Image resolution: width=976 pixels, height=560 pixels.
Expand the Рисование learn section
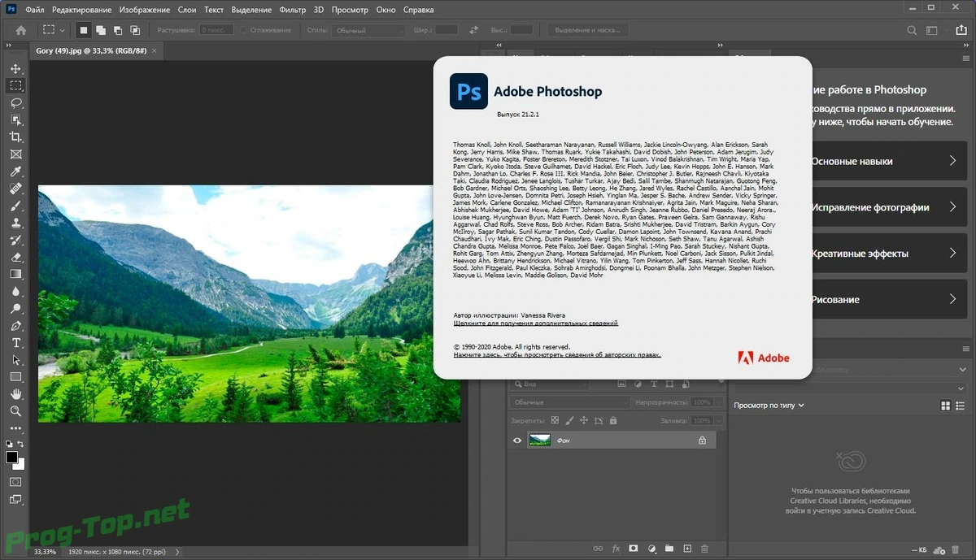[888, 300]
